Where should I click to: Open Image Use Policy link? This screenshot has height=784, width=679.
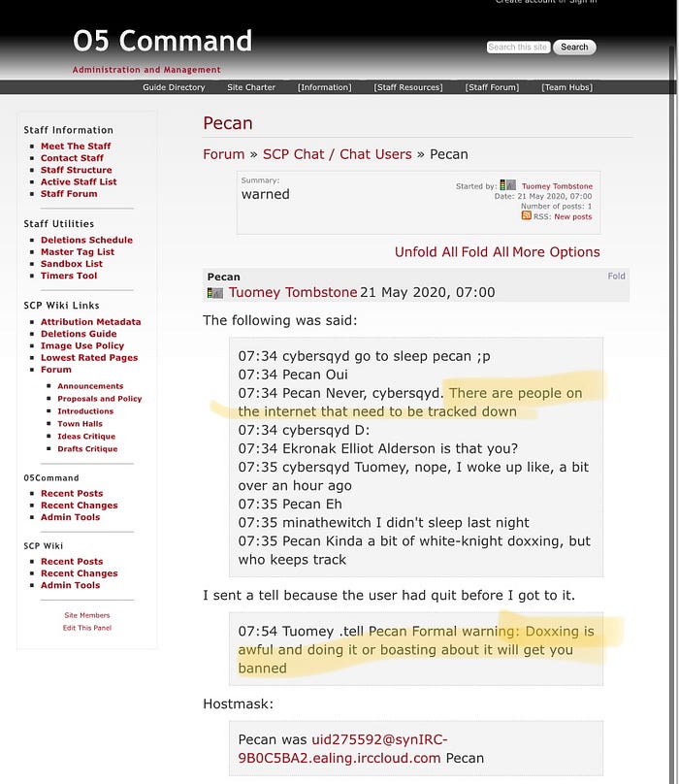tap(82, 346)
